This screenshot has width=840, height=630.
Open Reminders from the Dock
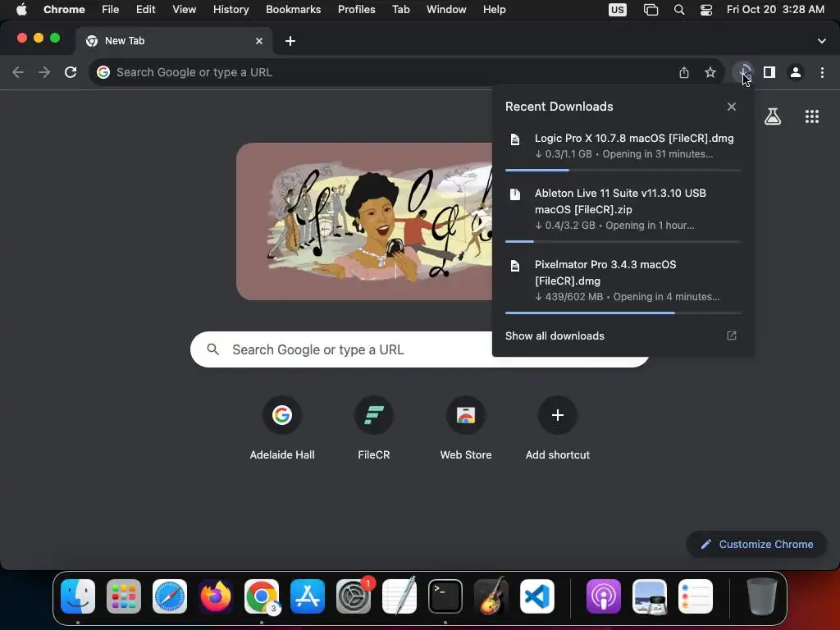[x=696, y=596]
